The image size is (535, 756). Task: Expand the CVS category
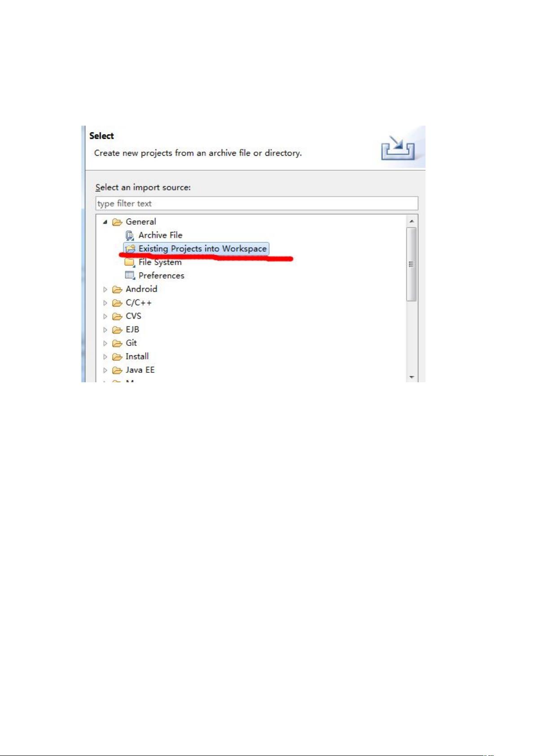[x=105, y=316]
